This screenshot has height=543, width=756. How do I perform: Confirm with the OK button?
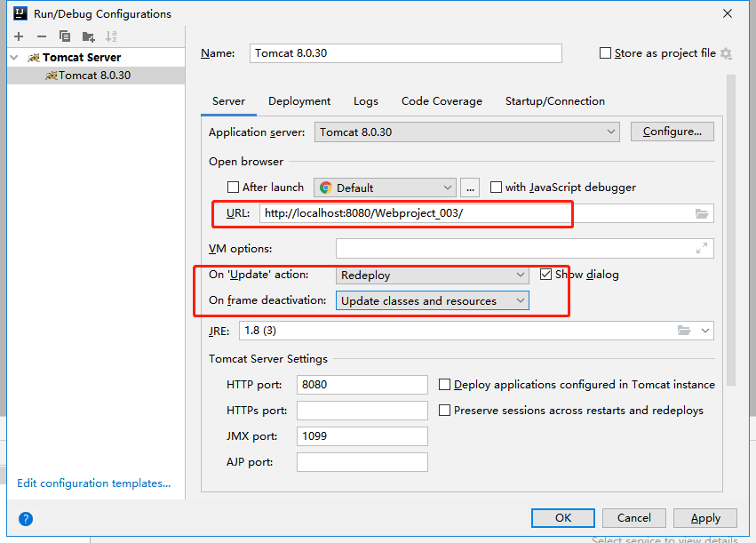(563, 518)
